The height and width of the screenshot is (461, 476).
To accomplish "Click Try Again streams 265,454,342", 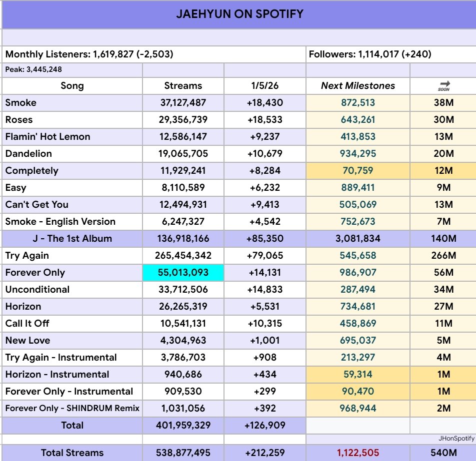I will pos(183,256).
